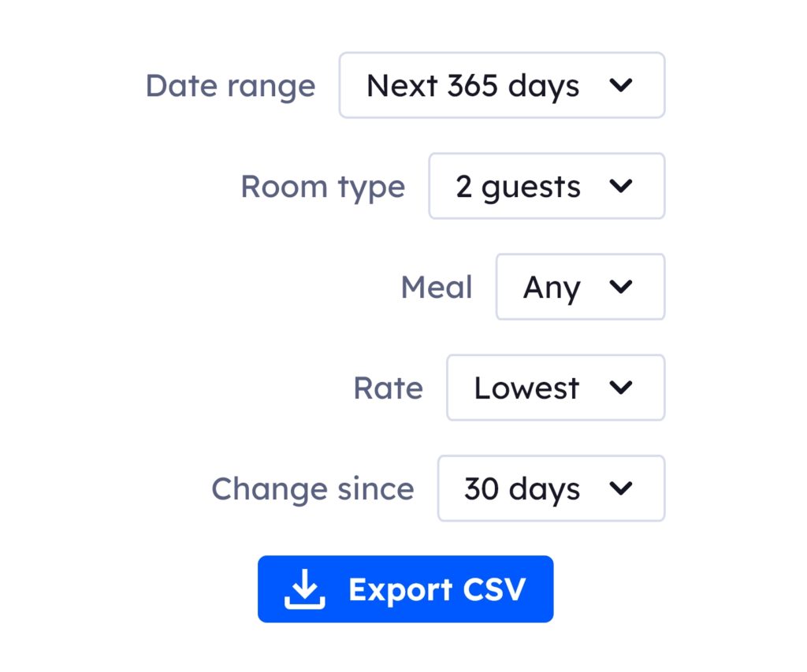Screen dimensions: 807x672
Task: Click the chevron arrow in Room type selector
Action: (622, 187)
